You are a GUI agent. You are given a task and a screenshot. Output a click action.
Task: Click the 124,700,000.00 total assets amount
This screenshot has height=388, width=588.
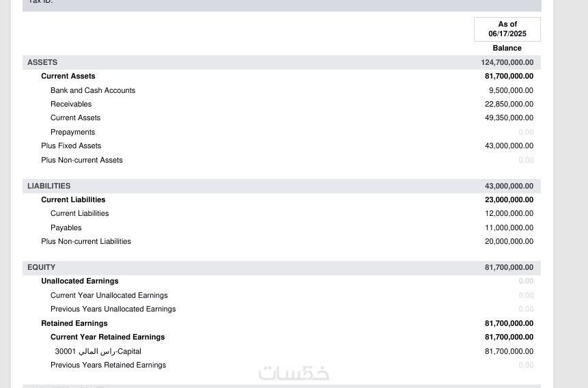tap(507, 62)
